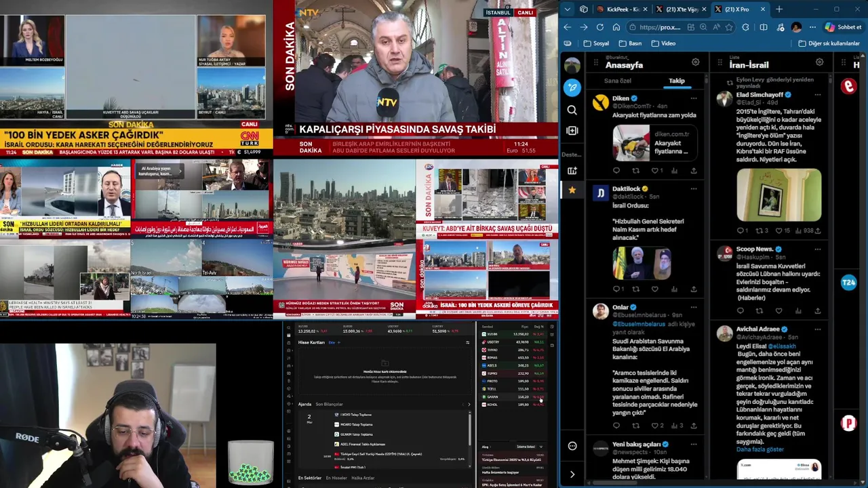
Task: Open the browser extensions puzzle icon
Action: coord(745,27)
